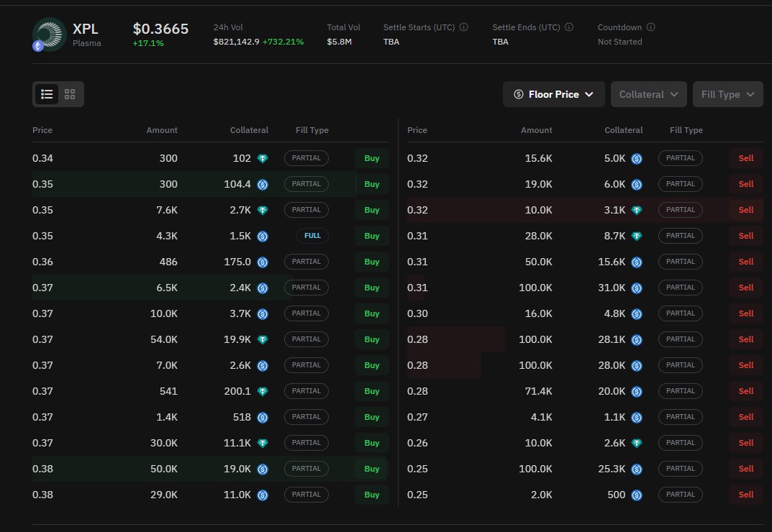Click USDT icon beside 102 collateral
This screenshot has width=772, height=532.
click(263, 158)
